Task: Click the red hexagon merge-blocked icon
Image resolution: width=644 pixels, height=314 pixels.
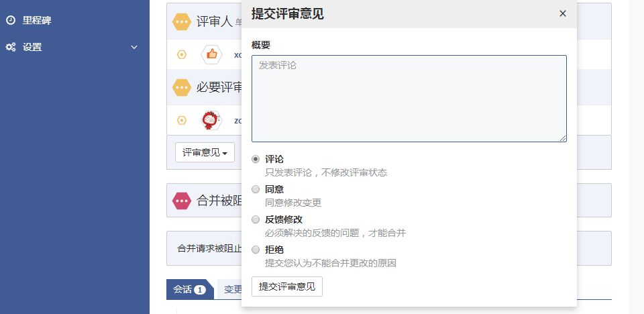Action: (x=182, y=201)
